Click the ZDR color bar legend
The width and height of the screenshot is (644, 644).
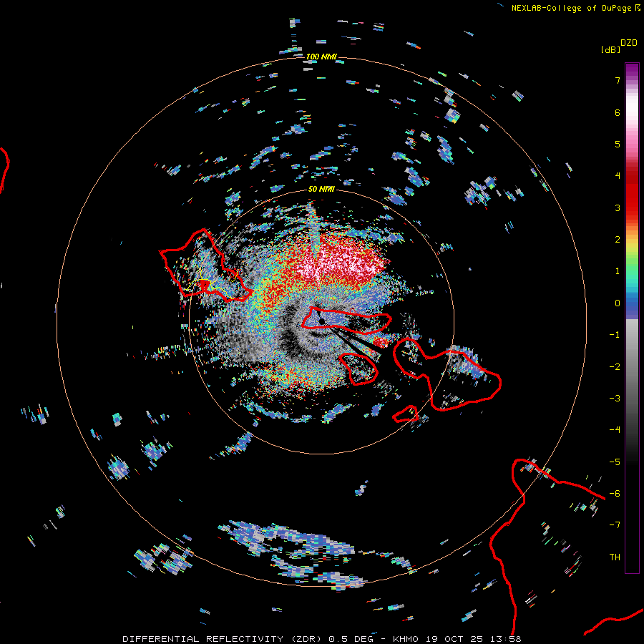[632, 318]
